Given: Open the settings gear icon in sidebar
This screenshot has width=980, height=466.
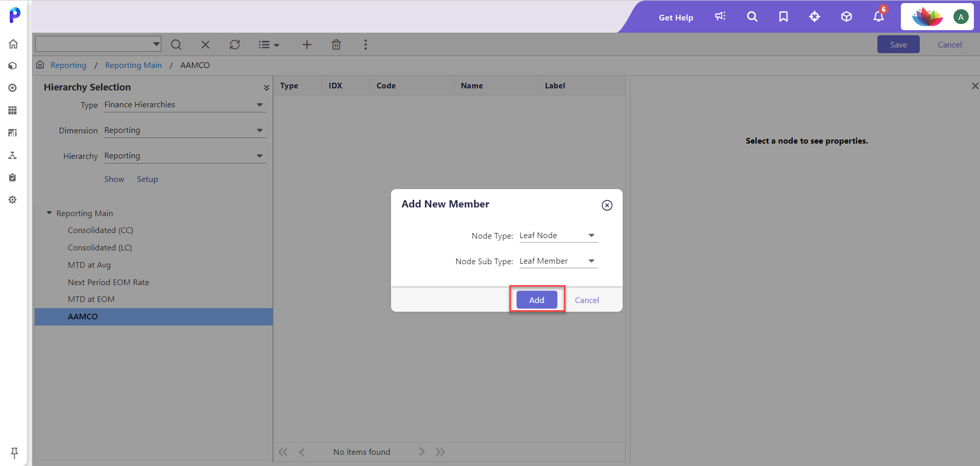Looking at the screenshot, I should point(13,200).
